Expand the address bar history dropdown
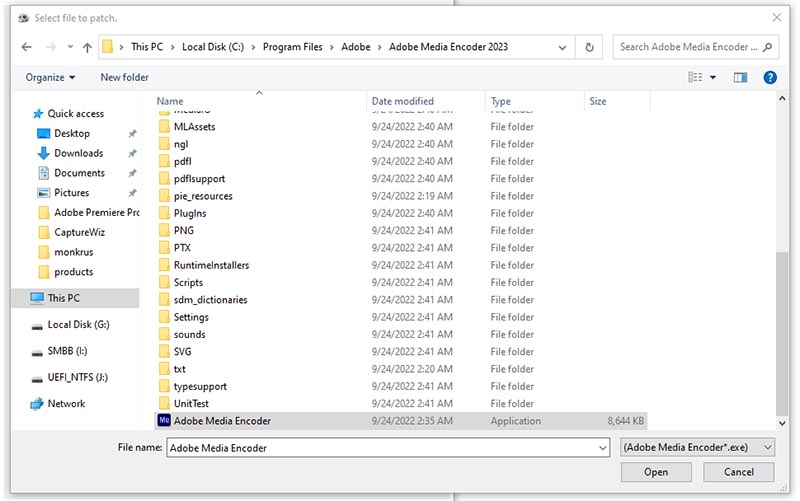This screenshot has height=501, width=800. coord(562,47)
